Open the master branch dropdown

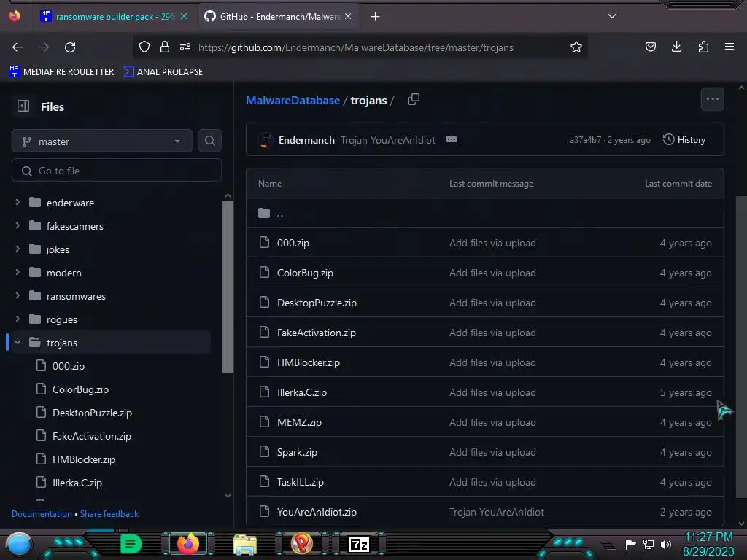pos(102,141)
